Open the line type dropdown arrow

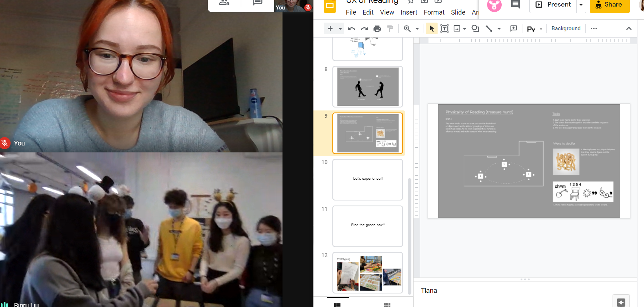point(499,28)
